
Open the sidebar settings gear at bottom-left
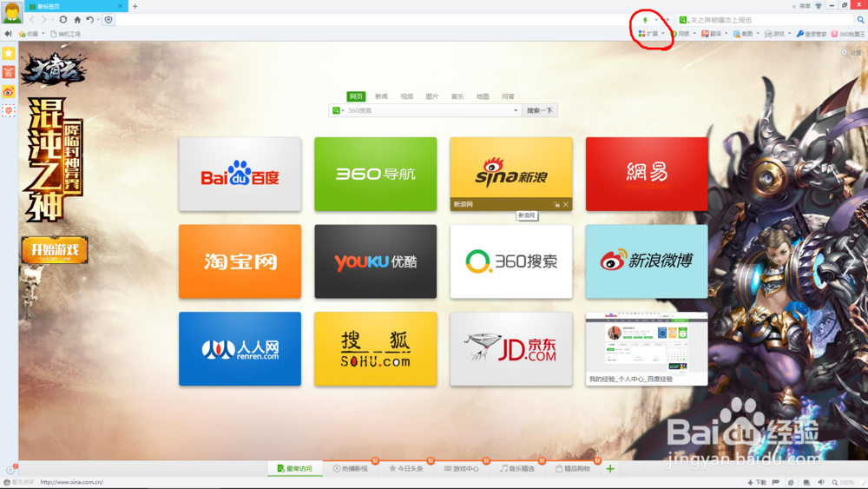10,470
